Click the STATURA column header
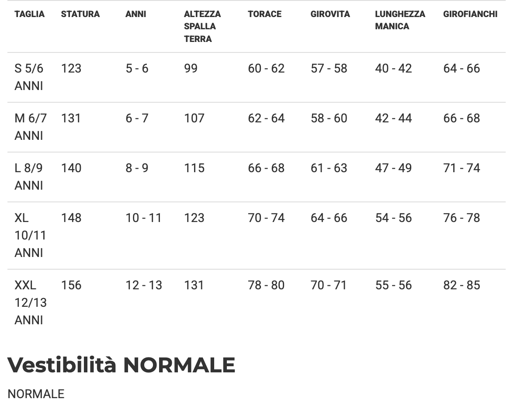The width and height of the screenshot is (514, 420). [x=80, y=14]
